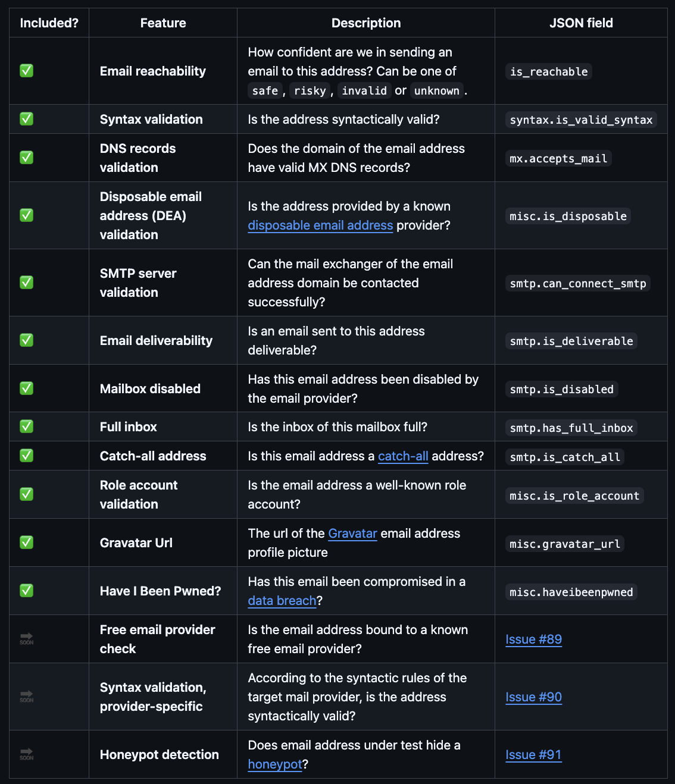Click the check icon for Have I Been Pwned

tap(27, 591)
